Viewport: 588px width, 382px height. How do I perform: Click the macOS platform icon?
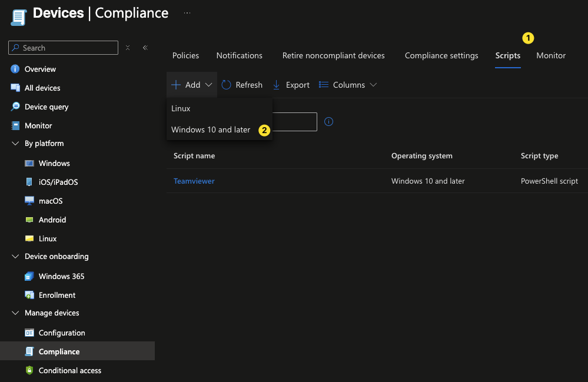coord(29,201)
